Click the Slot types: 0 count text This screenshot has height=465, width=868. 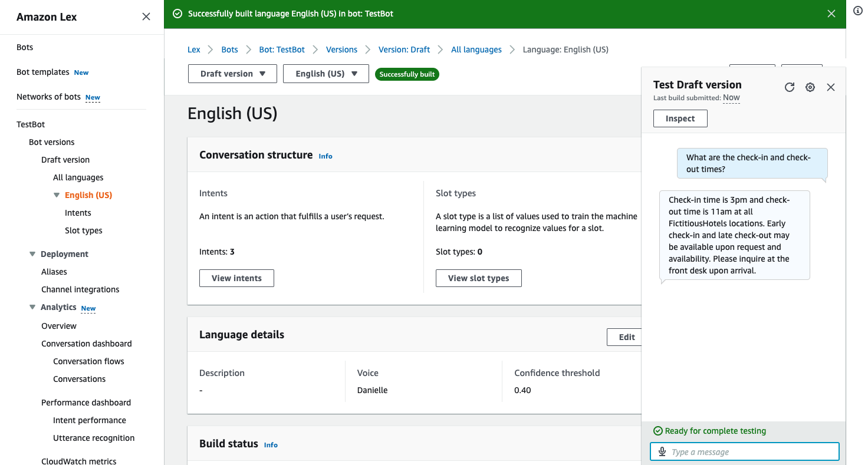pyautogui.click(x=459, y=252)
